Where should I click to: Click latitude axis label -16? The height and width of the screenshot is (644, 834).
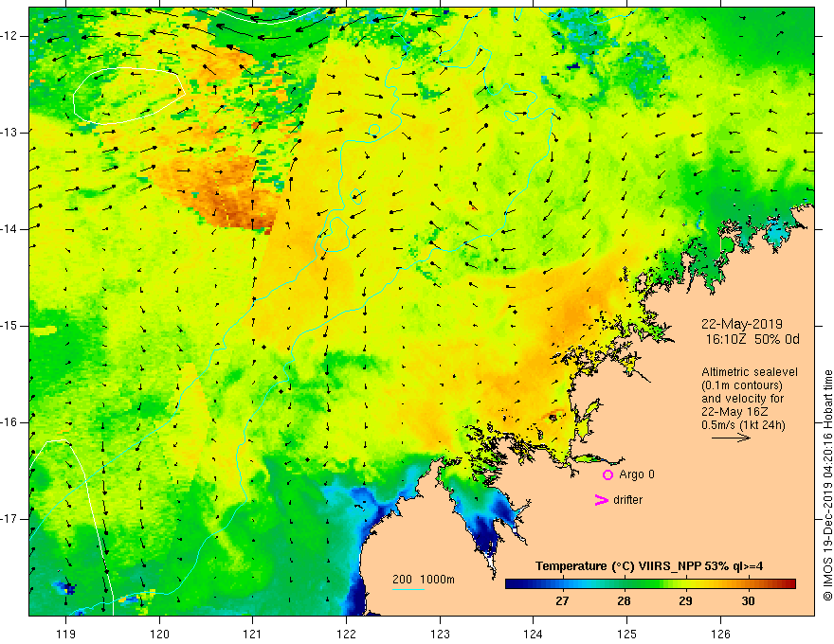[x=9, y=422]
